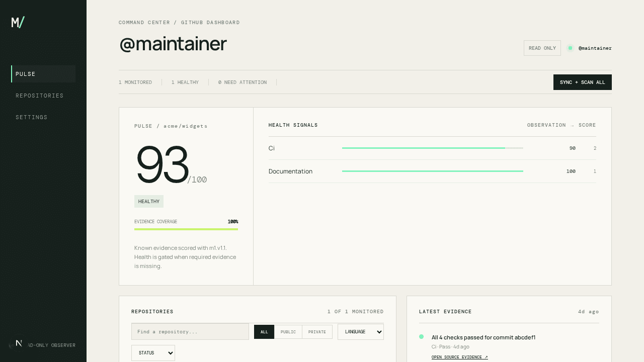Click green dot next to All 4 checks passed
The image size is (644, 362).
421,337
